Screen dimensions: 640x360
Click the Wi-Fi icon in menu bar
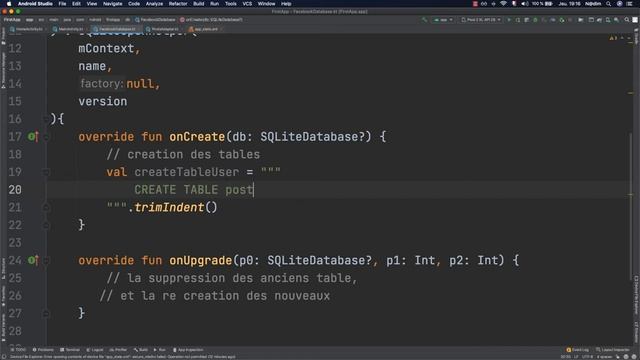pos(503,4)
